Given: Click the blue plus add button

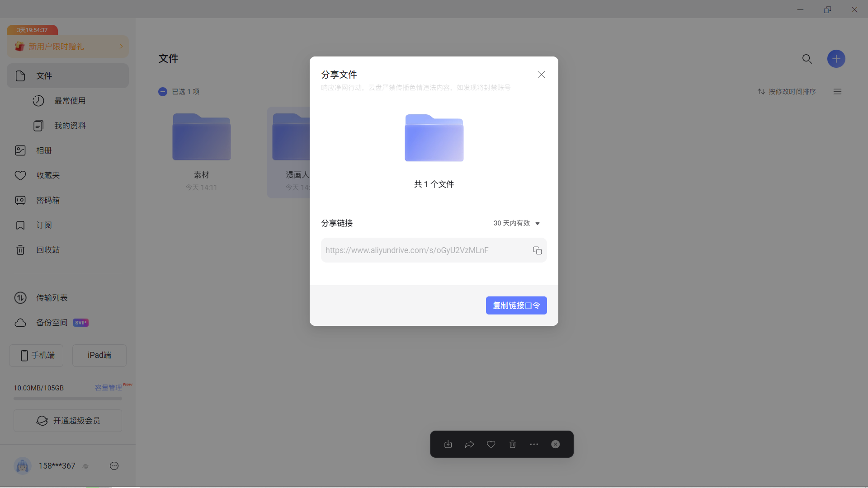Looking at the screenshot, I should pyautogui.click(x=836, y=59).
